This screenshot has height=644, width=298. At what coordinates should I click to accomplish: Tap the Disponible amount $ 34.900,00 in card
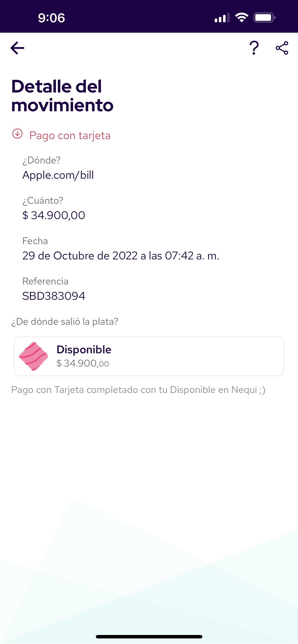coord(83,363)
